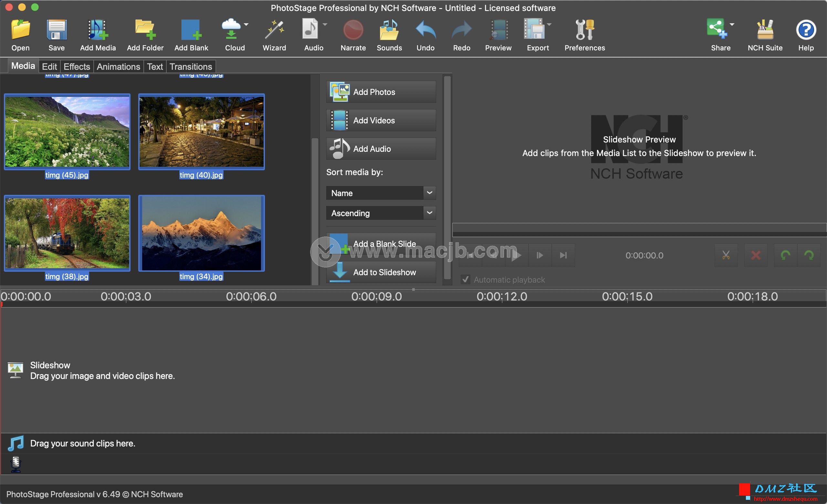Click the Add Media toolbar icon

[x=98, y=29]
